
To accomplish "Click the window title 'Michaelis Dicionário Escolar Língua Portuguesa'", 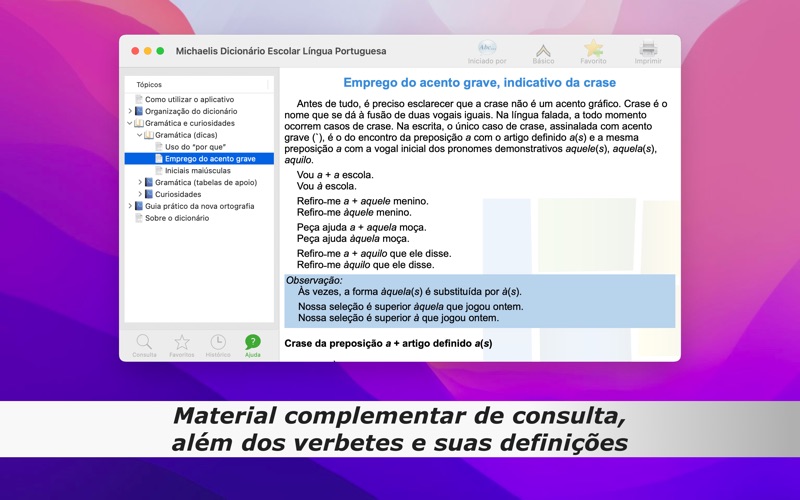I will [x=281, y=51].
